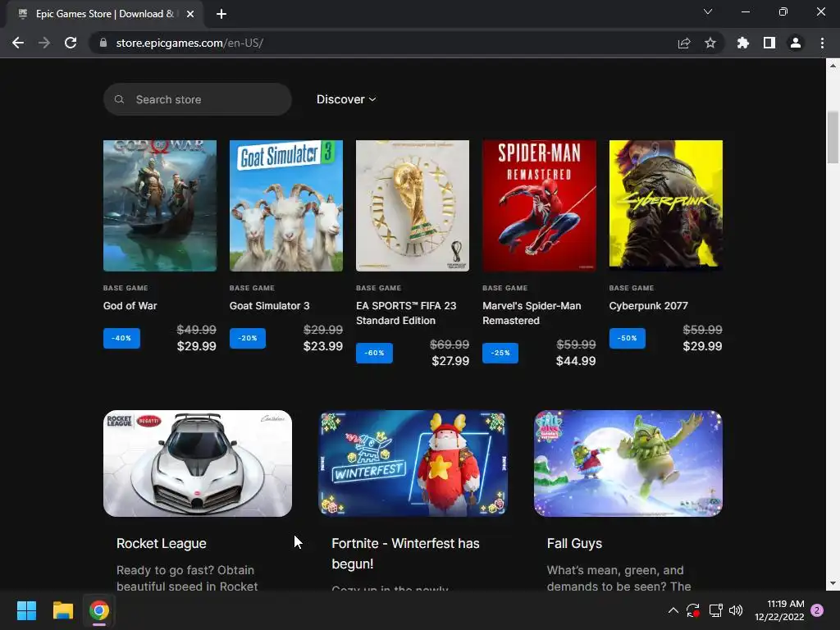Click the sync tray icon with red dot

tap(693, 610)
